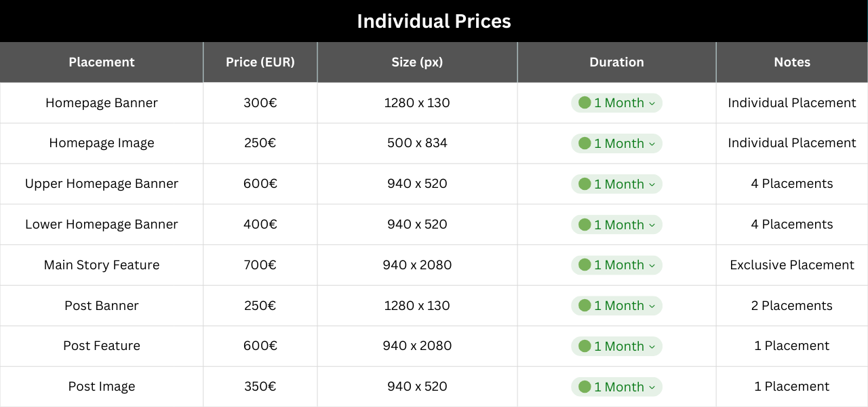Viewport: 868px width, 407px height.
Task: Click the 700€ price cell
Action: pos(260,265)
